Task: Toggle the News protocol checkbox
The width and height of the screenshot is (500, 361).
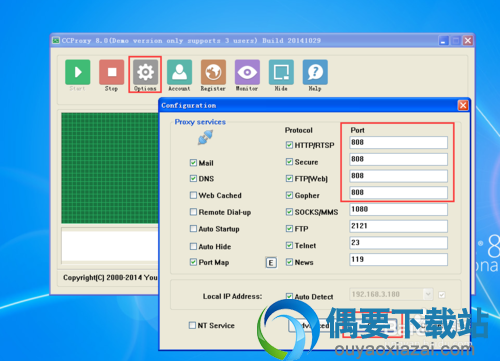Action: (289, 262)
